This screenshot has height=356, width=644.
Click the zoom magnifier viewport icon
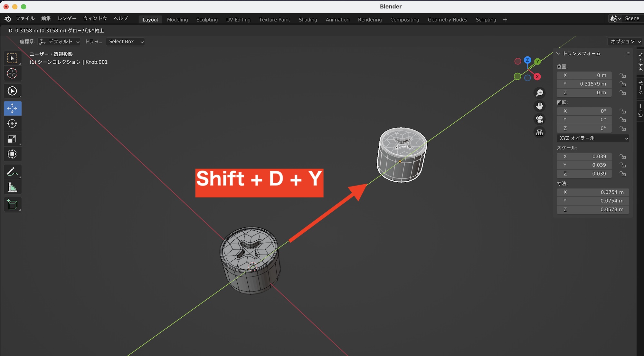point(540,93)
